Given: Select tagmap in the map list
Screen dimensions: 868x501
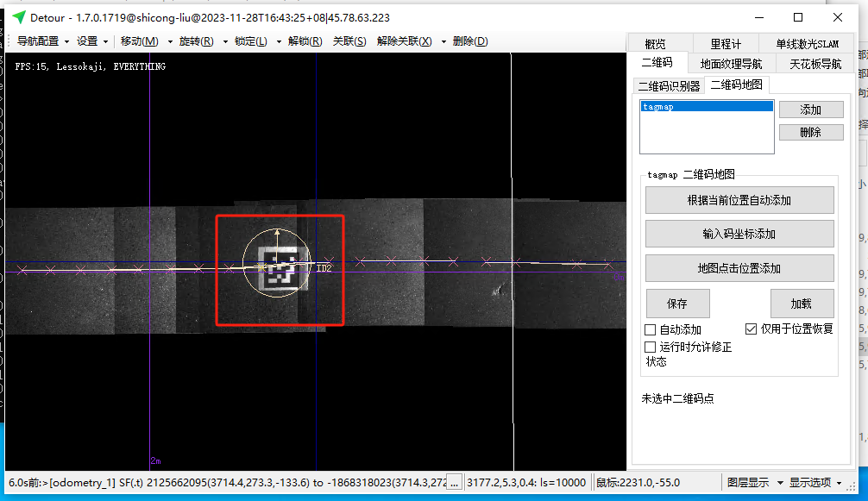Looking at the screenshot, I should [x=706, y=107].
